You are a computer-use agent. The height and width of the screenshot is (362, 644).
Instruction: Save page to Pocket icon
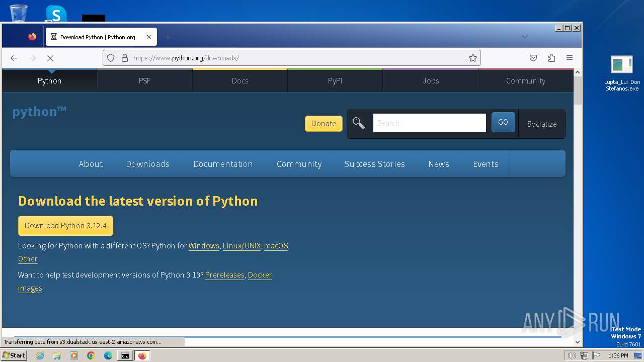[x=533, y=58]
